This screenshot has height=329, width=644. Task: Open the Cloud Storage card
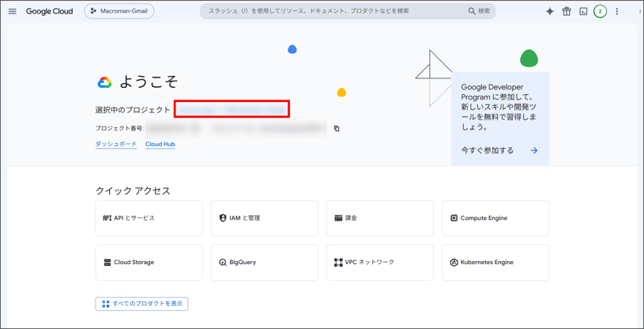point(149,263)
